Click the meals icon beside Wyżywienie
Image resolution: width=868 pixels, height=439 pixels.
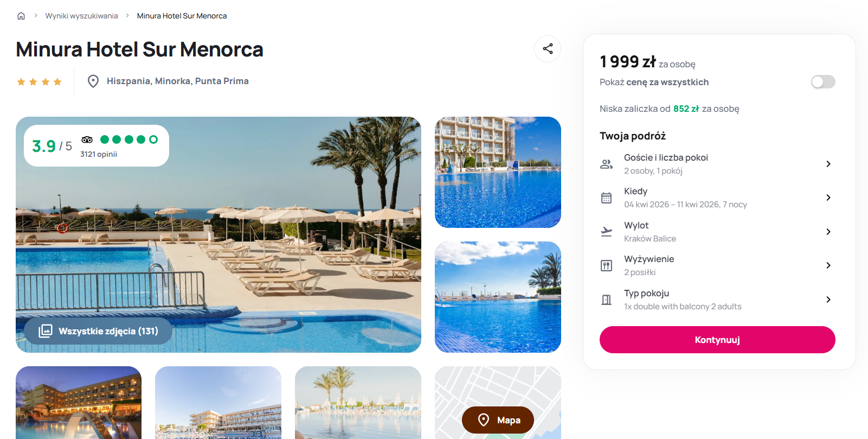[606, 266]
